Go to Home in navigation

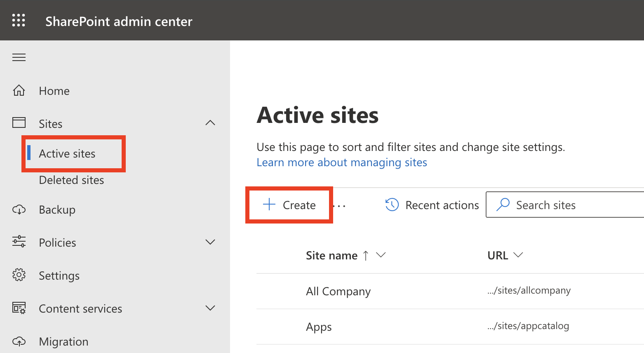pyautogui.click(x=54, y=91)
